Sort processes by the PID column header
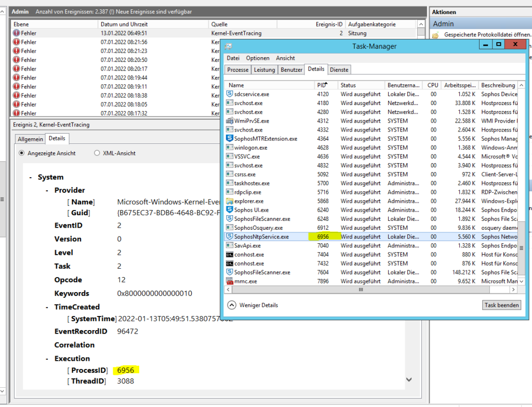Screen dimensions: 532x407 coord(322,85)
